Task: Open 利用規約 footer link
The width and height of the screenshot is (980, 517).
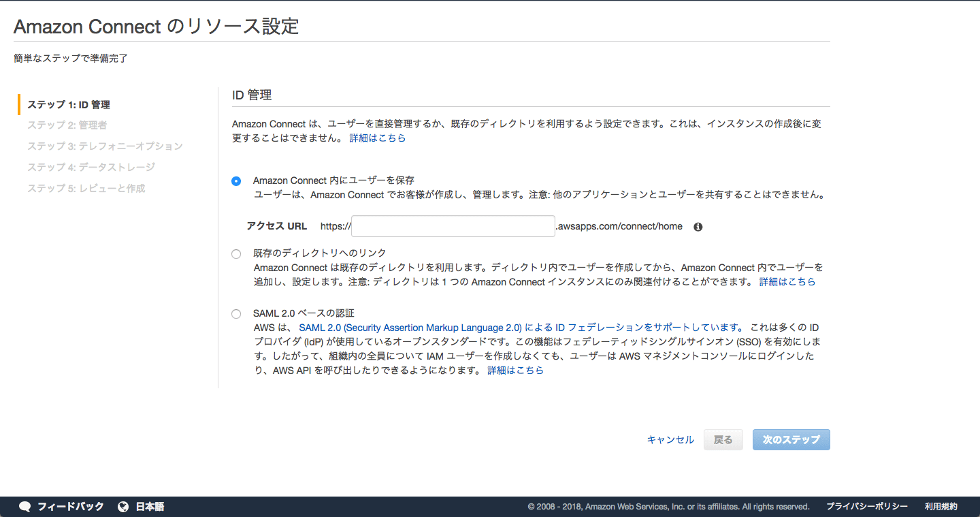Action: coord(941,507)
